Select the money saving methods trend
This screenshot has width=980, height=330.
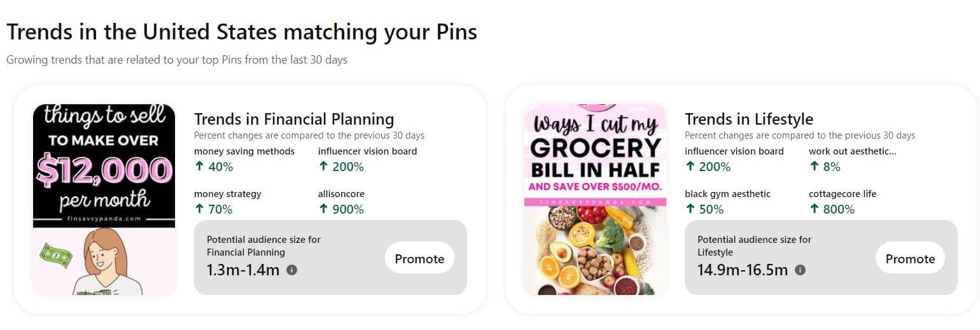tap(244, 151)
